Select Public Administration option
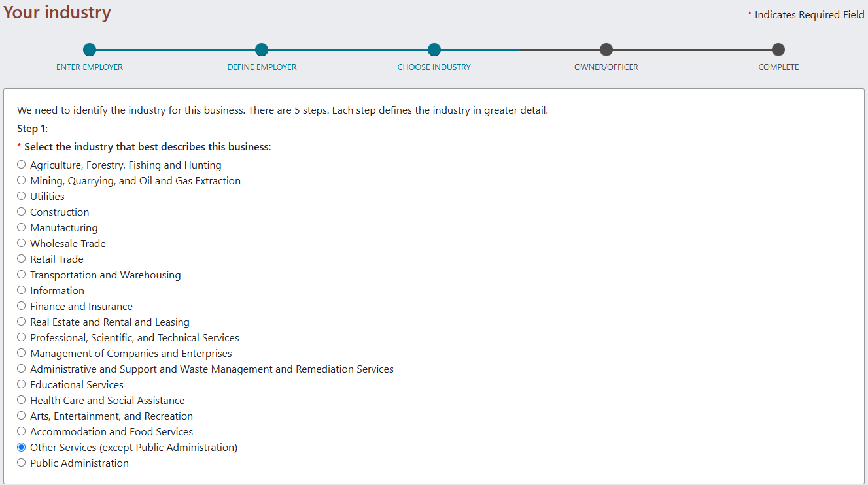The width and height of the screenshot is (868, 485). point(21,462)
